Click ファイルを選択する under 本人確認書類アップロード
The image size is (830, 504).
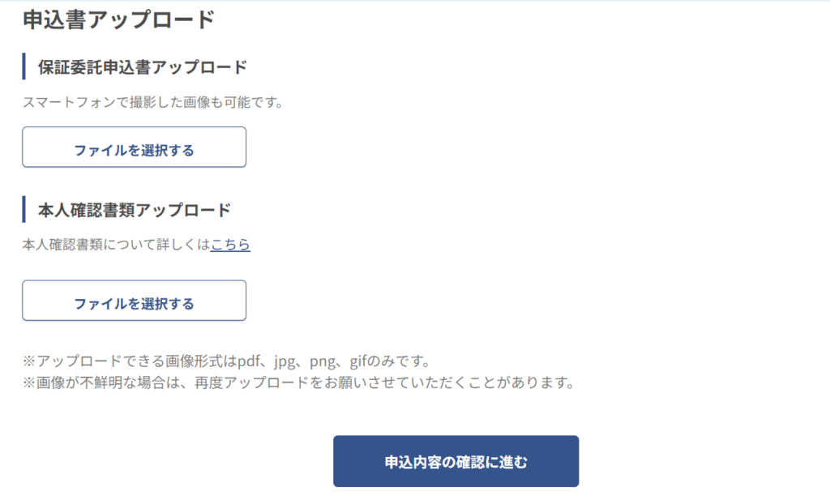[x=134, y=301]
